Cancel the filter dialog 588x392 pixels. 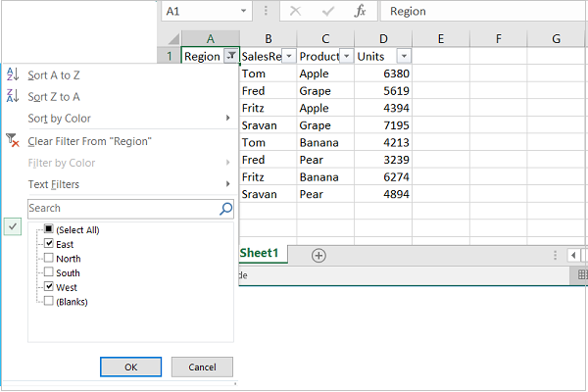pyautogui.click(x=202, y=367)
